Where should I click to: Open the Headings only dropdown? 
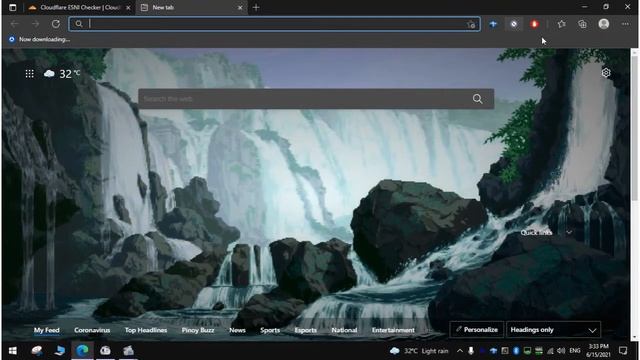click(x=553, y=330)
